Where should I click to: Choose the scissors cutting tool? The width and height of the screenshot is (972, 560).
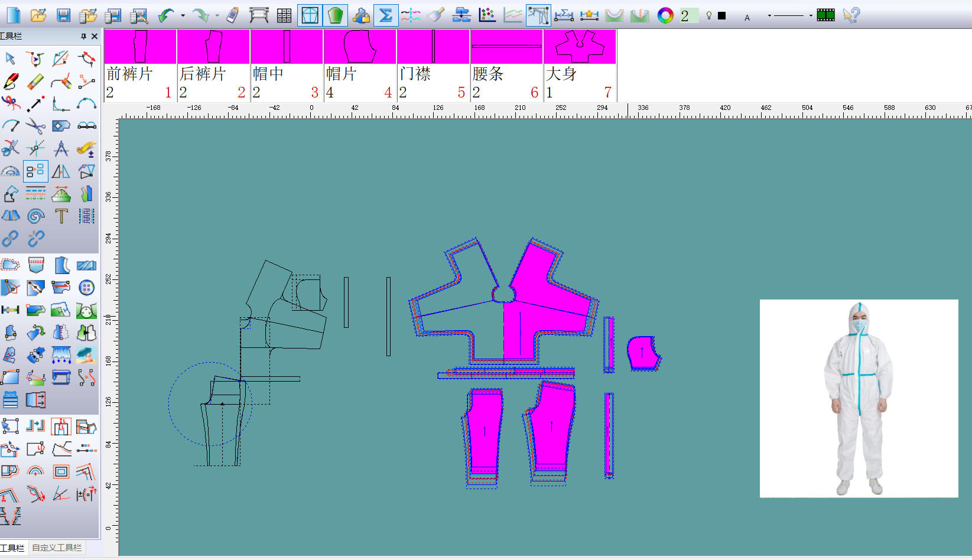pyautogui.click(x=35, y=126)
